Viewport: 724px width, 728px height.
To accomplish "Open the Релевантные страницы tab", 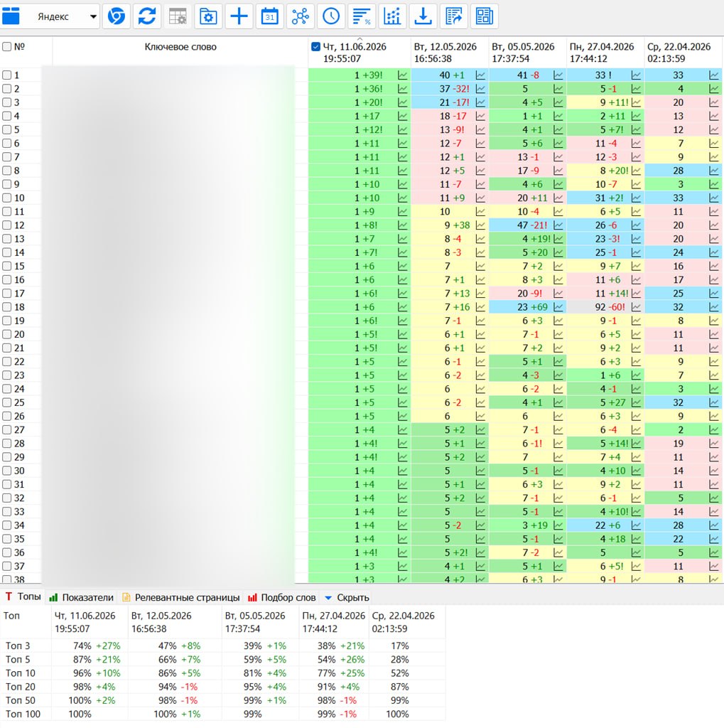I will pos(181,597).
